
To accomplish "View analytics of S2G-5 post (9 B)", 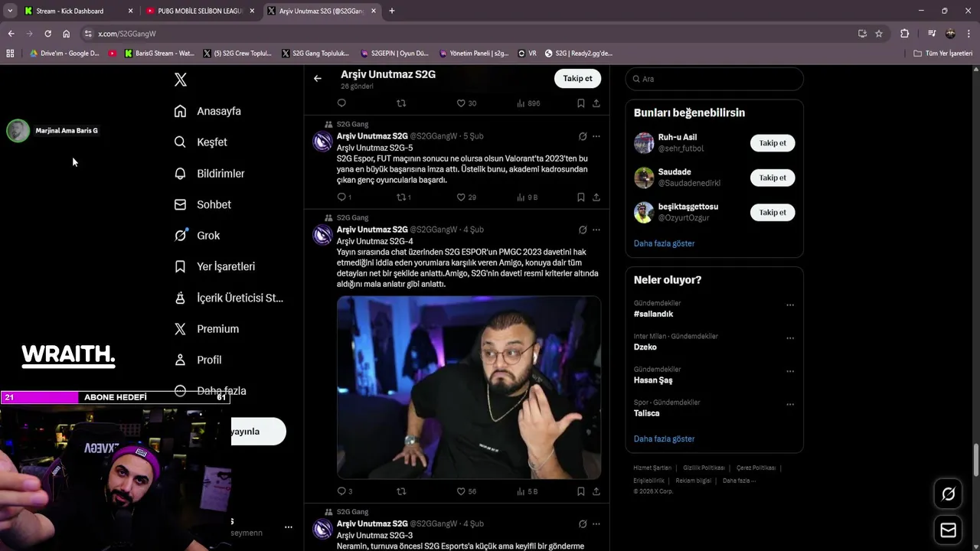I will [528, 197].
